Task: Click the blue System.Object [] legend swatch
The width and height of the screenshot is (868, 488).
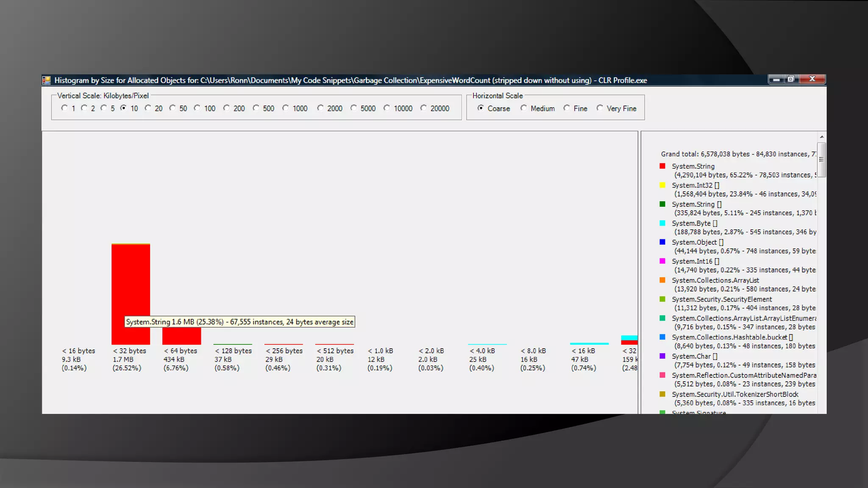Action: coord(662,242)
